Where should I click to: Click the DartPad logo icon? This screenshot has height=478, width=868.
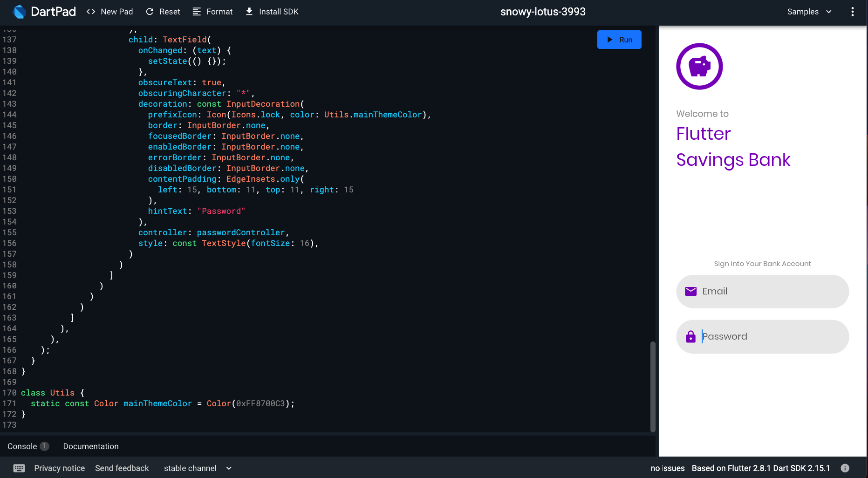click(19, 12)
